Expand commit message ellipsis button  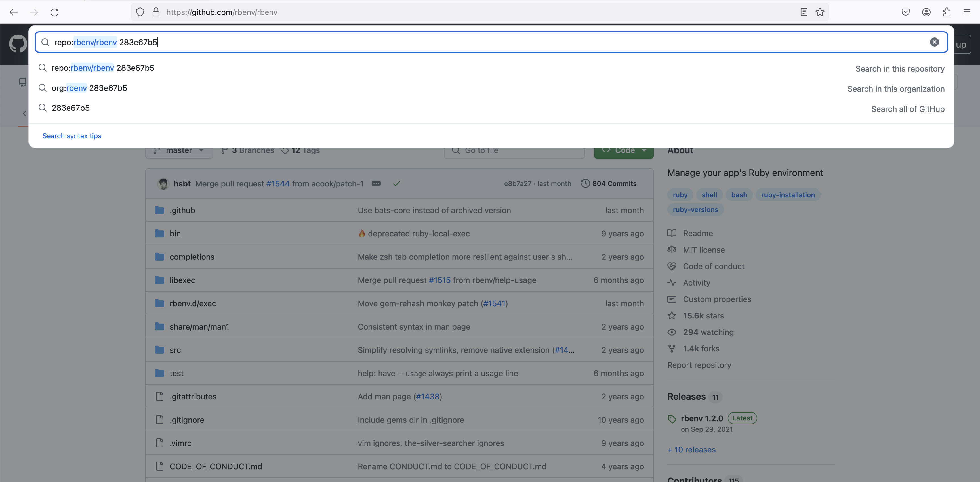[376, 183]
